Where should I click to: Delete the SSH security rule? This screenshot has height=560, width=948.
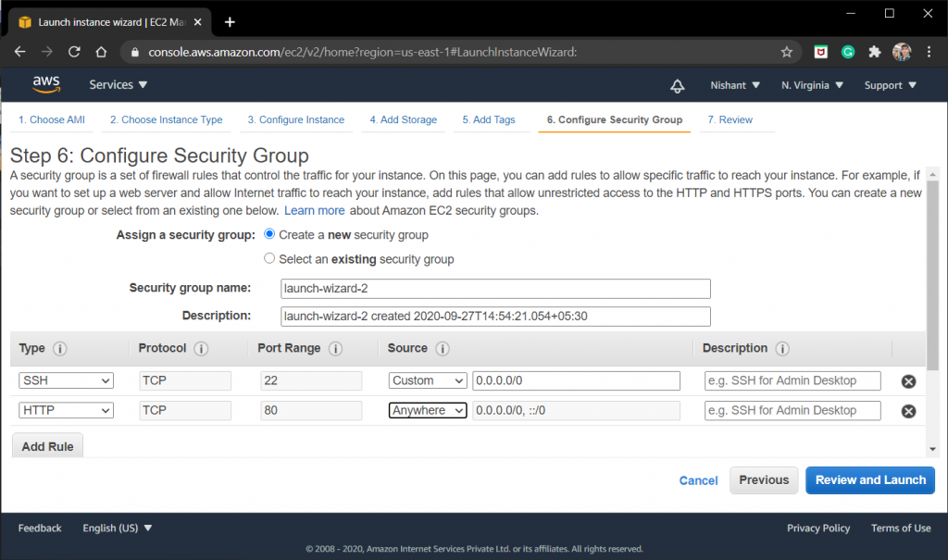click(x=908, y=380)
